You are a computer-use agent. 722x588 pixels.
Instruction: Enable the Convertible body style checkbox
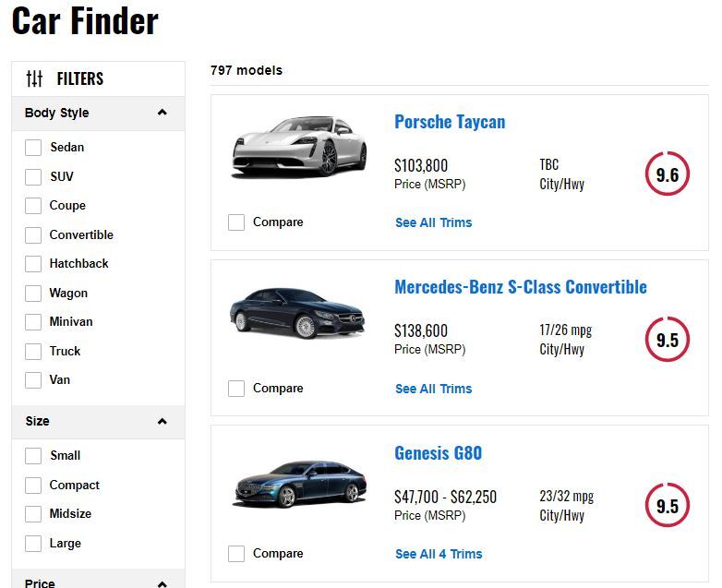[33, 235]
